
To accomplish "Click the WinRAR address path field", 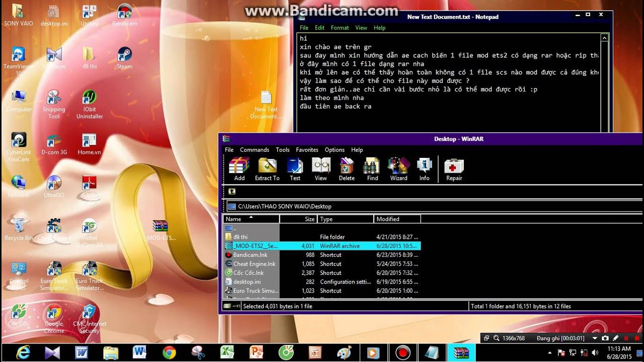I will (436, 206).
